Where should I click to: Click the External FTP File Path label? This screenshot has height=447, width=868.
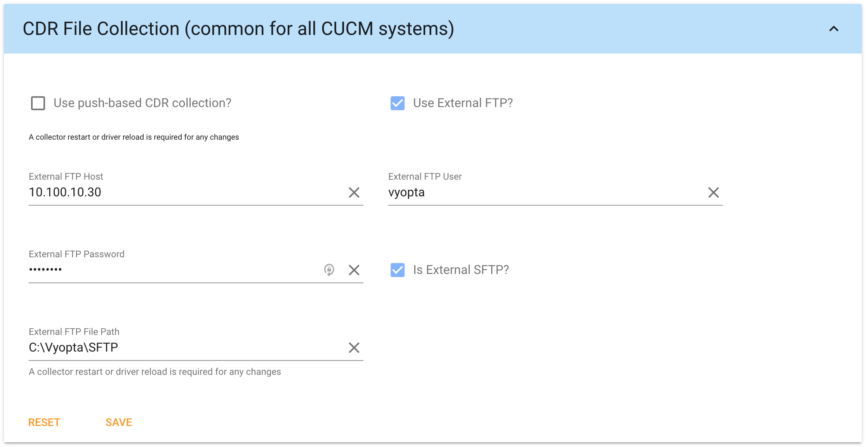[74, 332]
